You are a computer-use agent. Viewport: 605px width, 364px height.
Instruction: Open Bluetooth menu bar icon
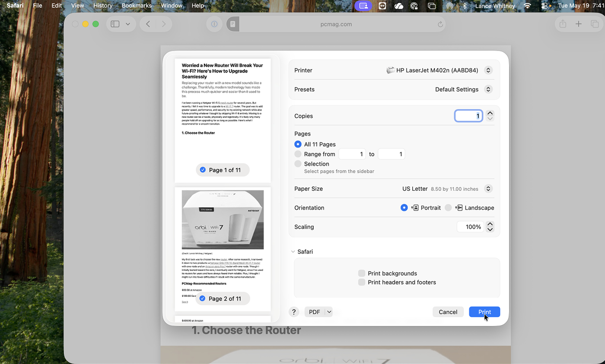(x=465, y=6)
